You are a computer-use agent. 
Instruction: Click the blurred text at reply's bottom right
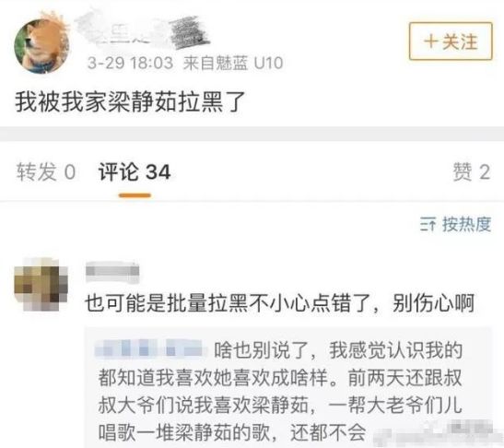pyautogui.click(x=433, y=431)
